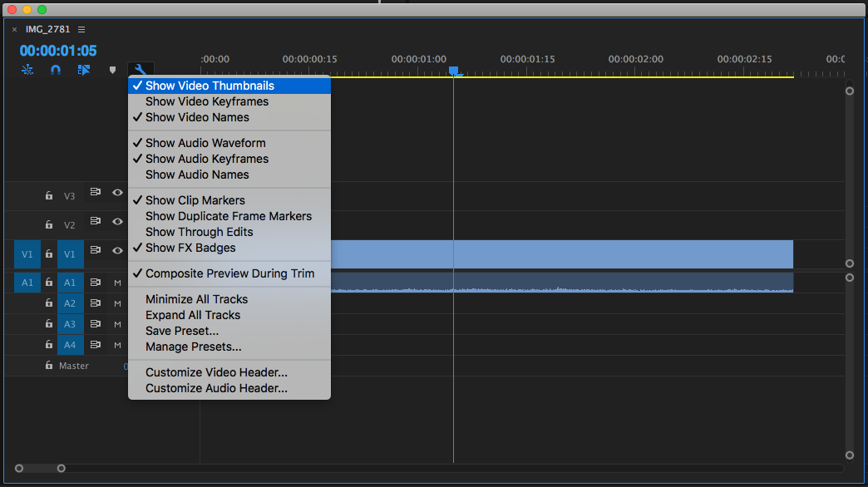Choose Customize Video Header...
Screen dimensions: 868x487
216,372
